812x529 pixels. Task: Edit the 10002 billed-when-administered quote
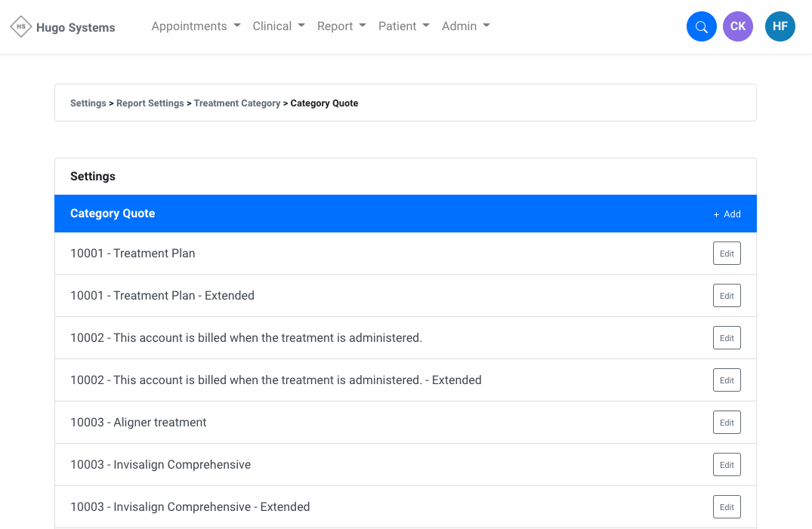point(727,338)
